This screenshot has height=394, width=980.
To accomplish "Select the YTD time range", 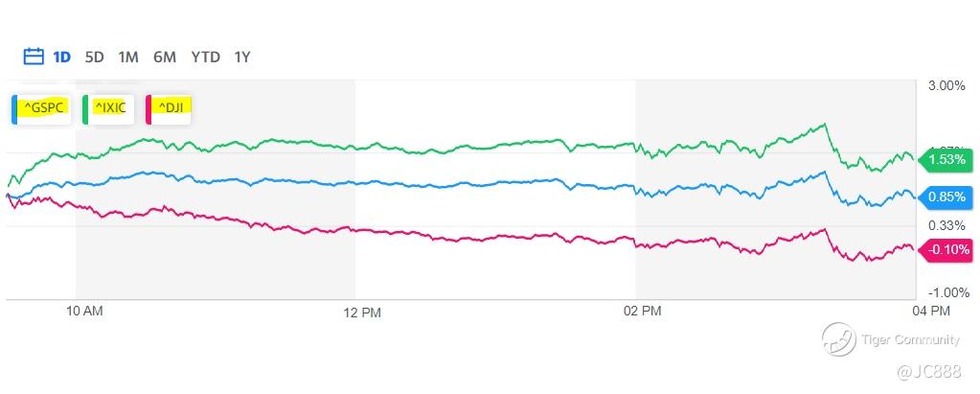I will click(206, 58).
